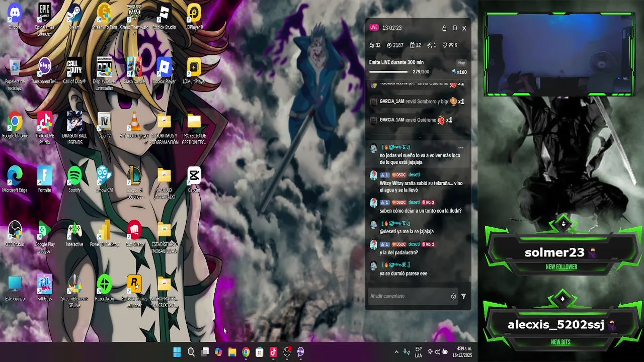Image resolution: width=644 pixels, height=362 pixels.
Task: Close the TikTok live chat panel
Action: click(x=464, y=28)
